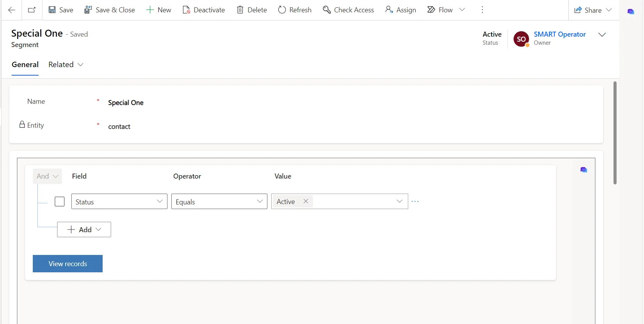The image size is (644, 324).
Task: Open the vertical ellipsis overflow menu
Action: click(482, 10)
